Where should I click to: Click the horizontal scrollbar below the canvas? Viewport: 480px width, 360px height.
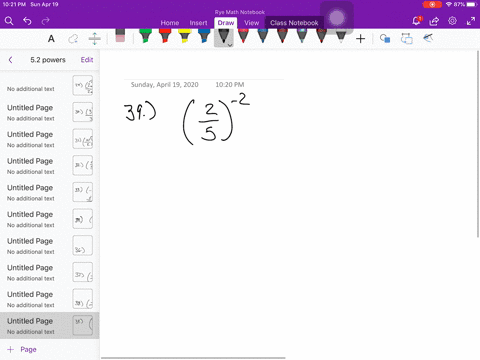[x=193, y=358]
